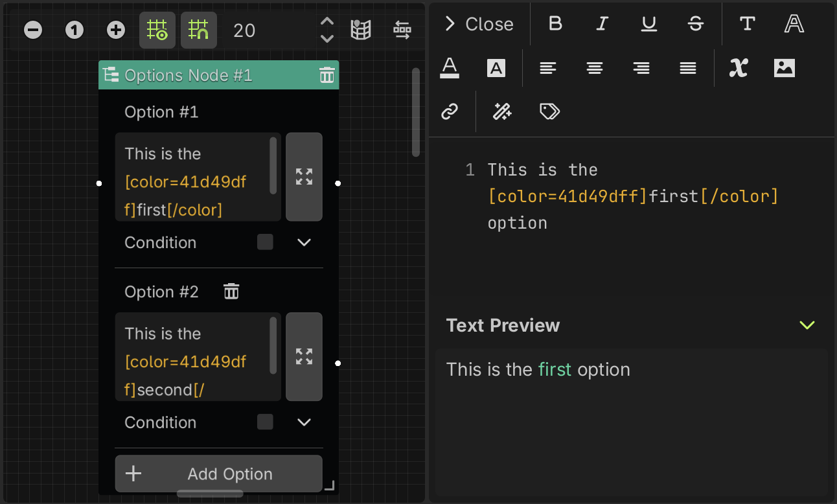This screenshot has height=504, width=837.
Task: Delete Options Node #1 with trash icon
Action: point(327,75)
